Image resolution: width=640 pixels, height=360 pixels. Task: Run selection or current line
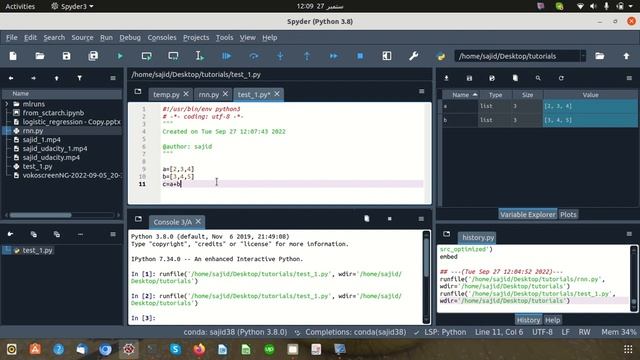coord(200,56)
